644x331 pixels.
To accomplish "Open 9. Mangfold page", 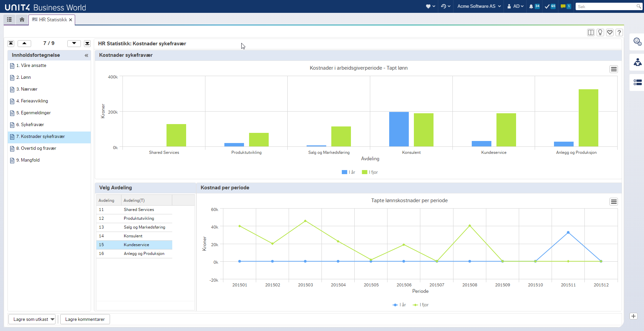I will 49,160.
